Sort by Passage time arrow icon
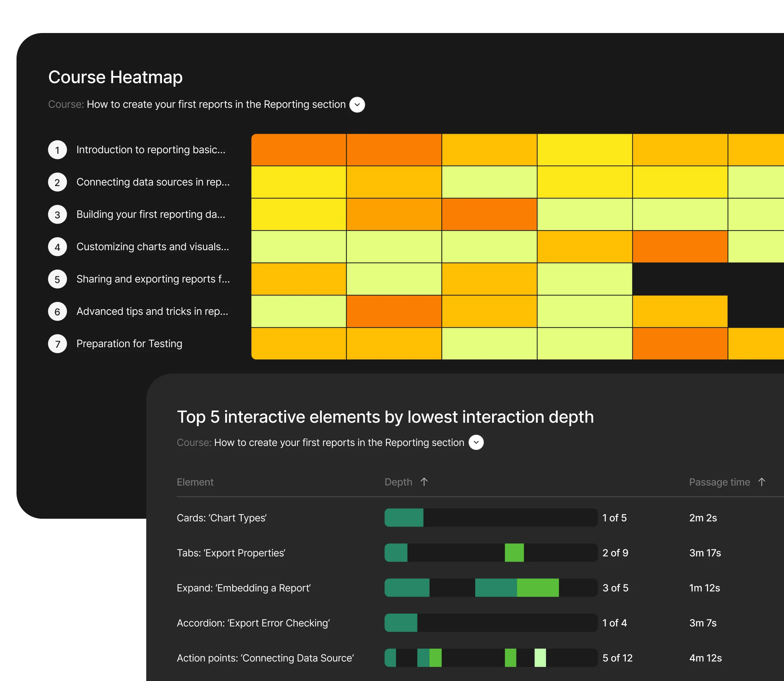This screenshot has width=784, height=681. [x=761, y=482]
